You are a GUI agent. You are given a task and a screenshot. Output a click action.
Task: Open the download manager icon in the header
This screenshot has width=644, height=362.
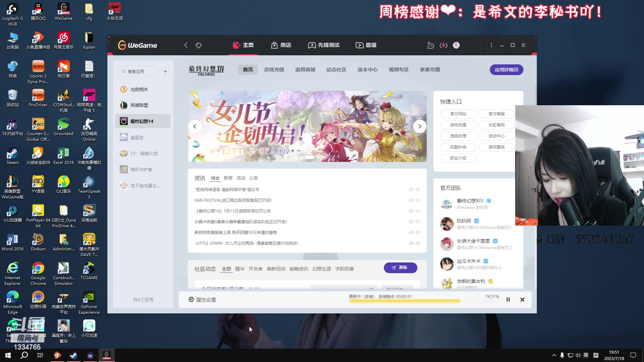pyautogui.click(x=443, y=45)
